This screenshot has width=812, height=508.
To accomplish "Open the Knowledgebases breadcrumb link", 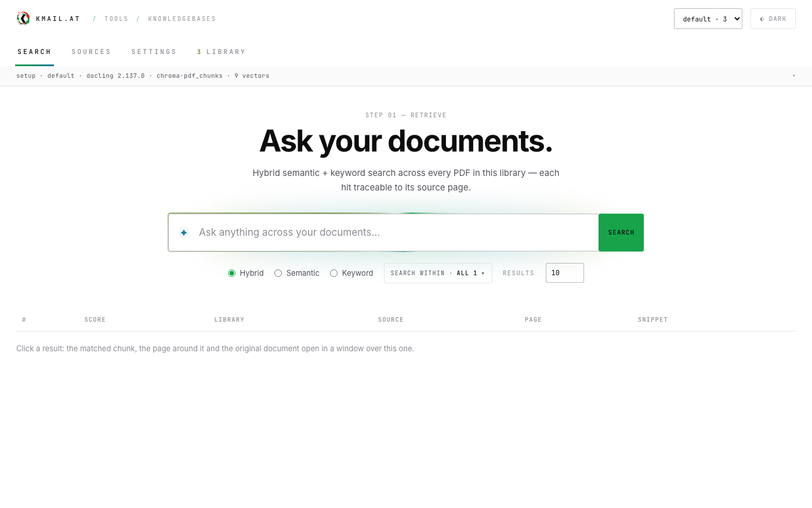I will coord(182,19).
